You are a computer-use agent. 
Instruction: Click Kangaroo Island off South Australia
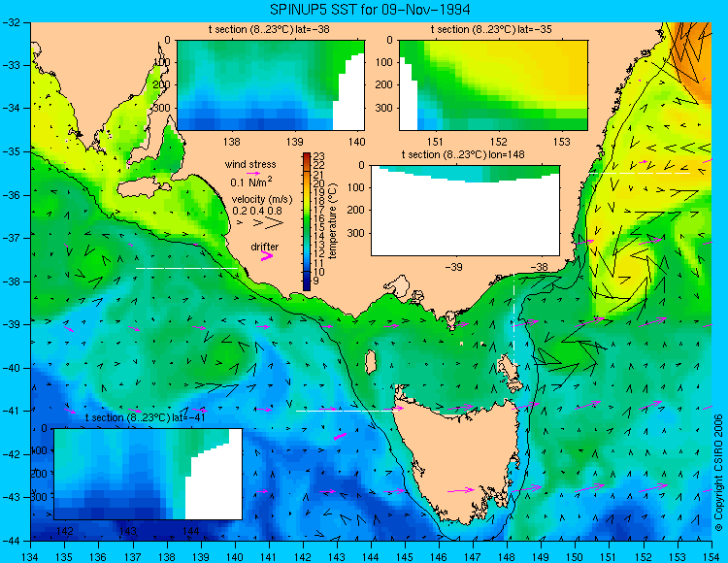142,189
